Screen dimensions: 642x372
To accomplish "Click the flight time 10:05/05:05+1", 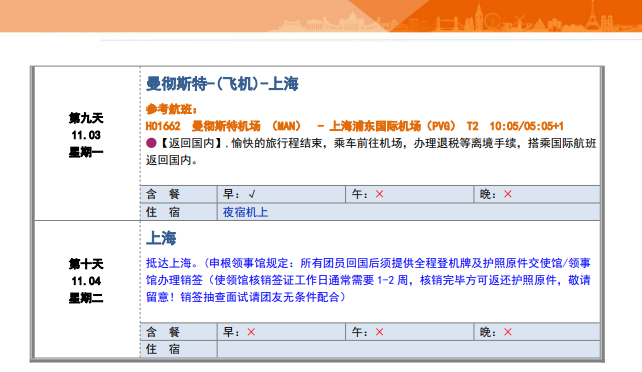I will click(527, 126).
